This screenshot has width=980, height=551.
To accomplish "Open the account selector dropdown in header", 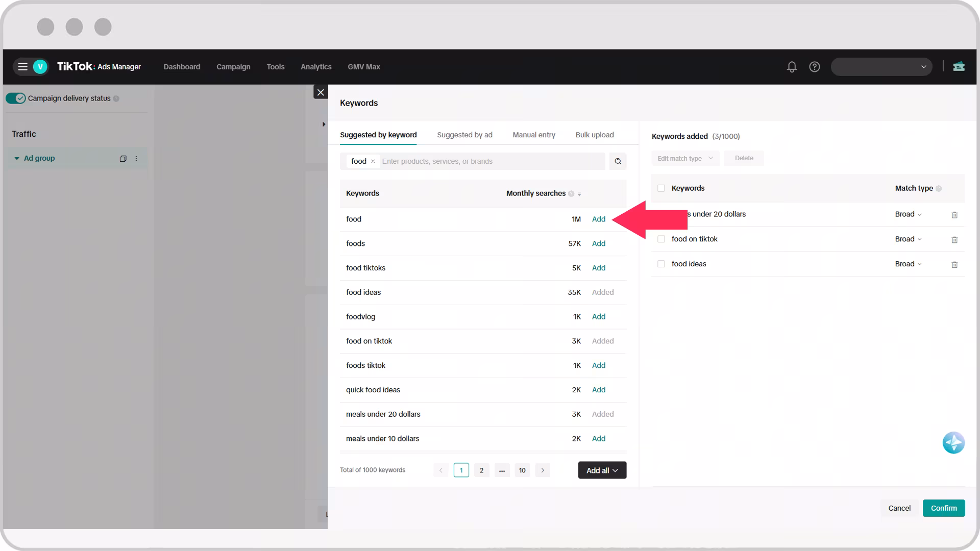I will coord(881,67).
